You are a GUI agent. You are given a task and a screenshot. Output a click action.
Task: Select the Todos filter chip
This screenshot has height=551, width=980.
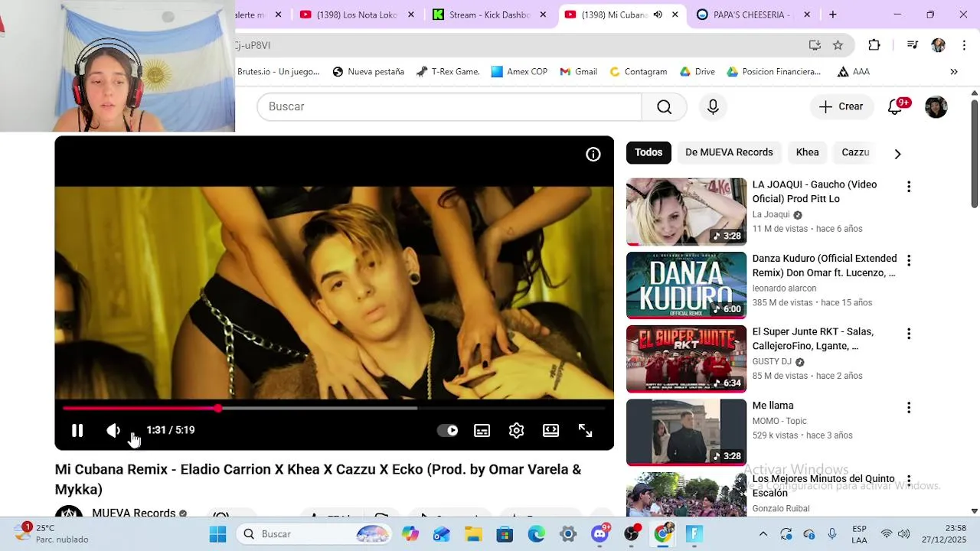click(x=648, y=152)
